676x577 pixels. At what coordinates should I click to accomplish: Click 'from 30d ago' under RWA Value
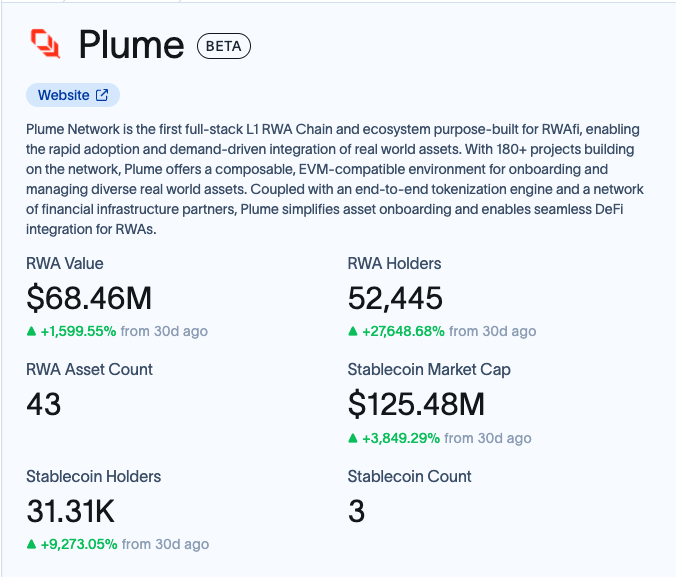(164, 331)
